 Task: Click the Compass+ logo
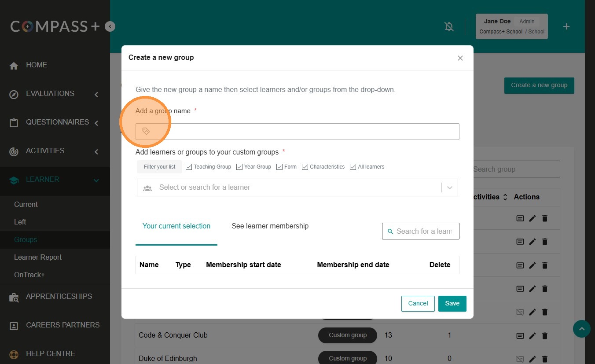(x=55, y=27)
